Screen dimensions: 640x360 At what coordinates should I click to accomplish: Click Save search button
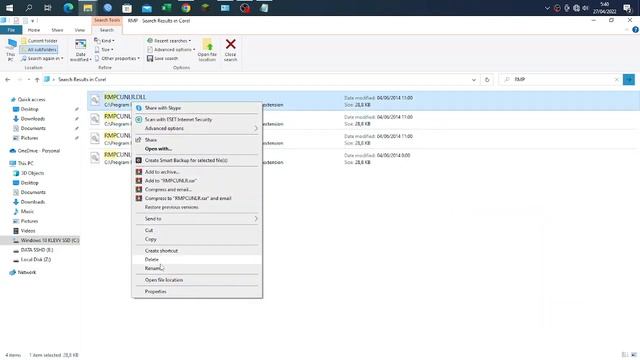pos(162,59)
